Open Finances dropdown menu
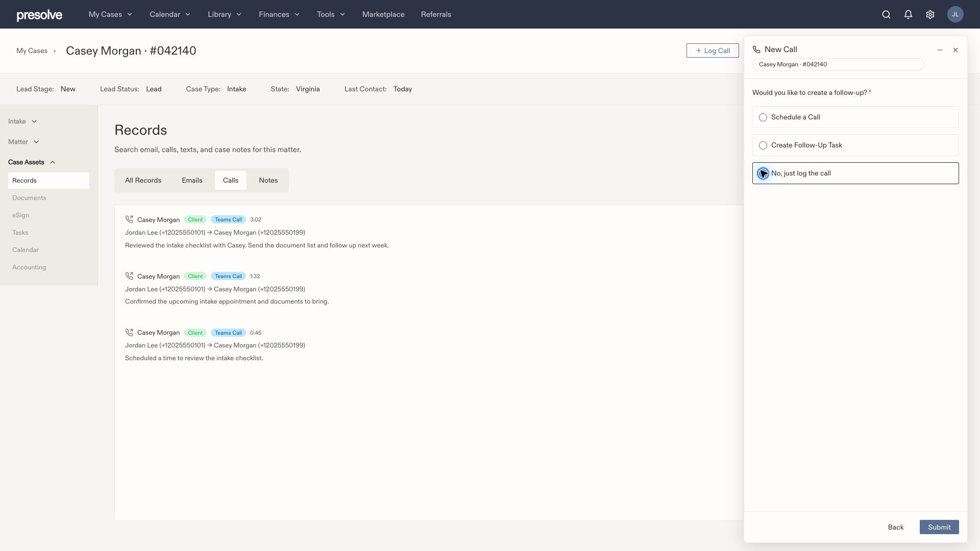Screen dimensions: 980x551 (x=279, y=14)
